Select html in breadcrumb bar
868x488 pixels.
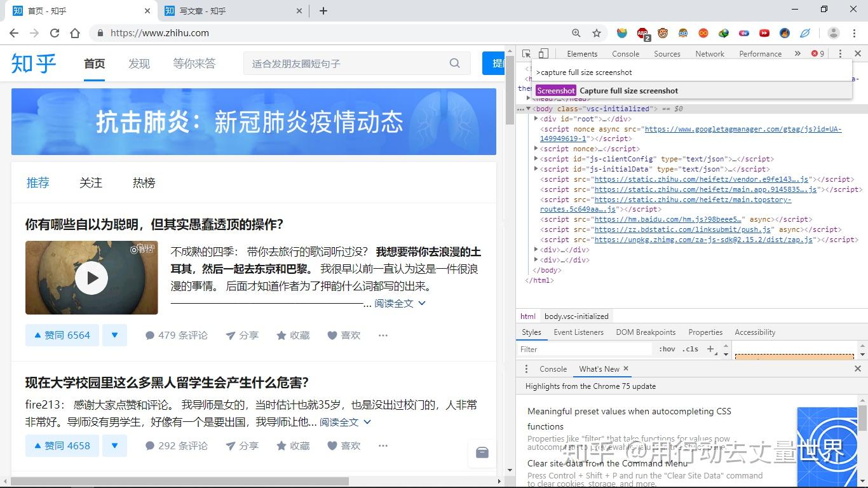pyautogui.click(x=528, y=316)
